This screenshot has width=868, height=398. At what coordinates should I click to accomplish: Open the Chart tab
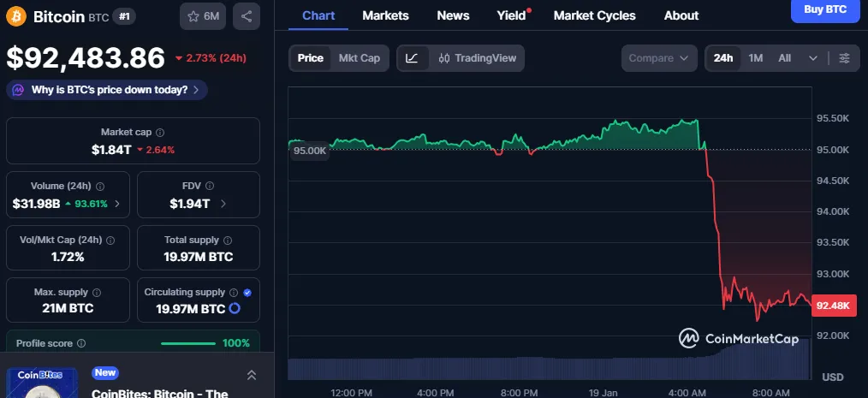point(318,15)
